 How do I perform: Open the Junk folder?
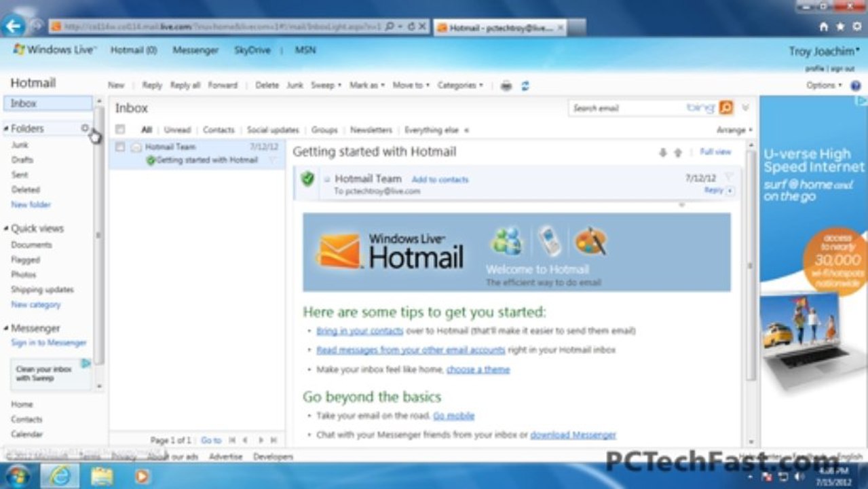pos(20,145)
